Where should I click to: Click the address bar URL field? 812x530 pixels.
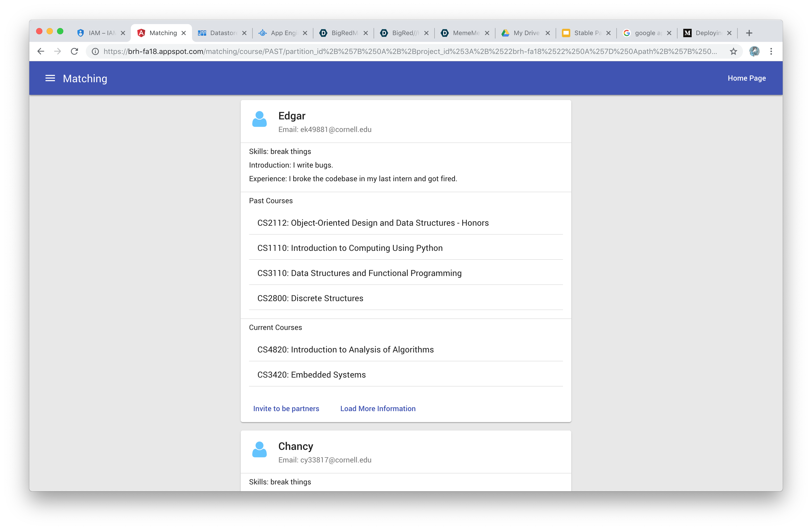[x=409, y=52]
